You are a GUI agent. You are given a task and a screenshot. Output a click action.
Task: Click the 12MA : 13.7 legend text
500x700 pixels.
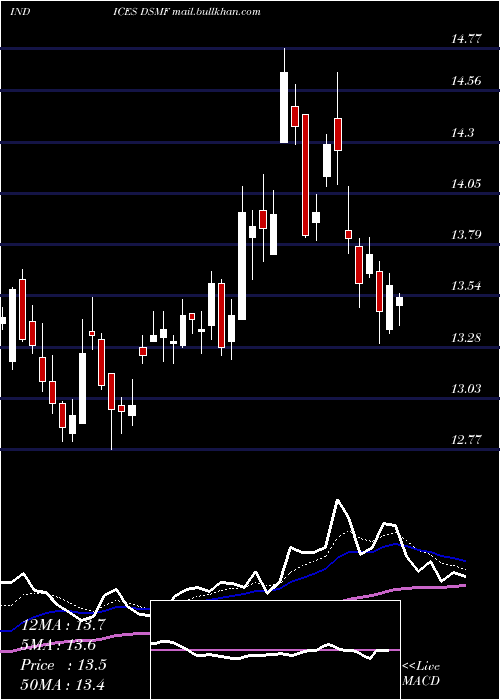[62, 625]
